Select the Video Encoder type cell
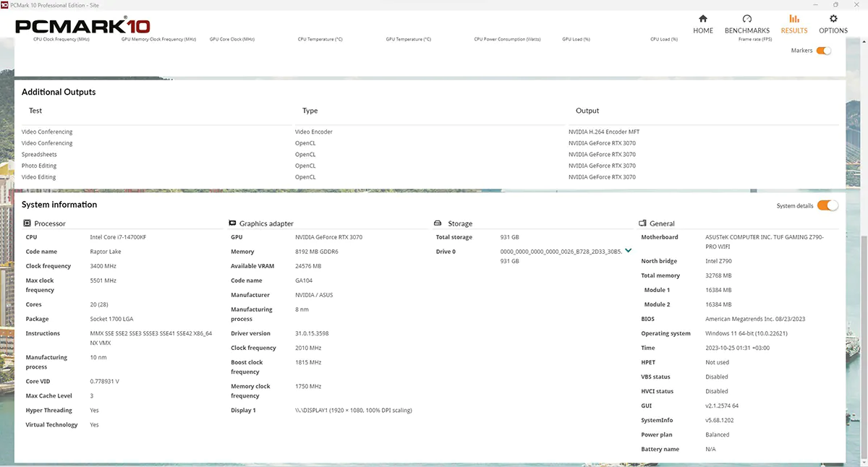 (314, 132)
